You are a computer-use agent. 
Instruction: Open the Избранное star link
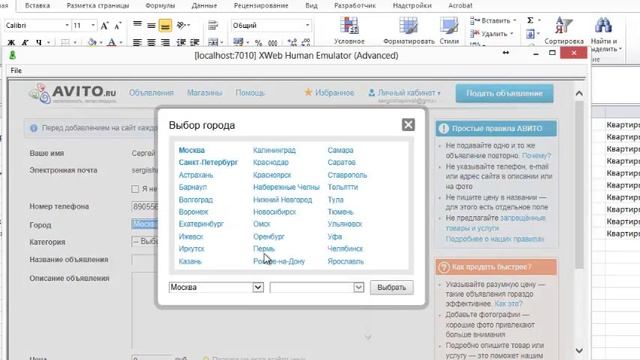pos(329,93)
